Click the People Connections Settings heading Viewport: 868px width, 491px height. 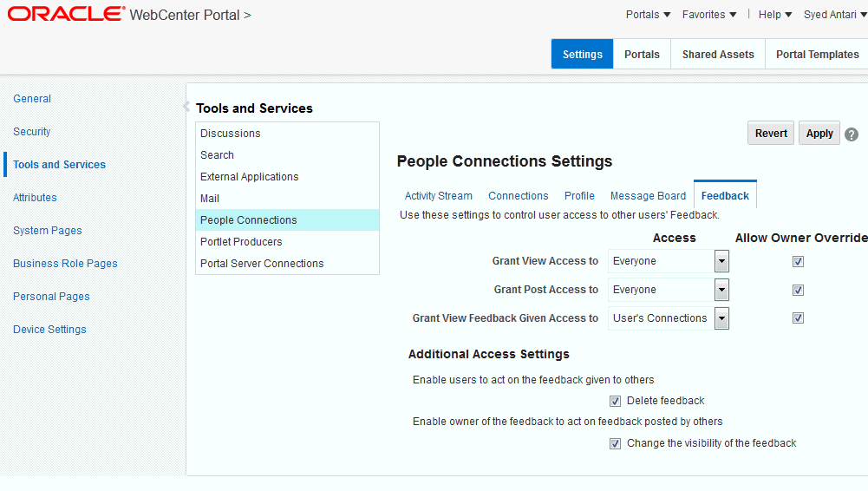click(x=505, y=161)
